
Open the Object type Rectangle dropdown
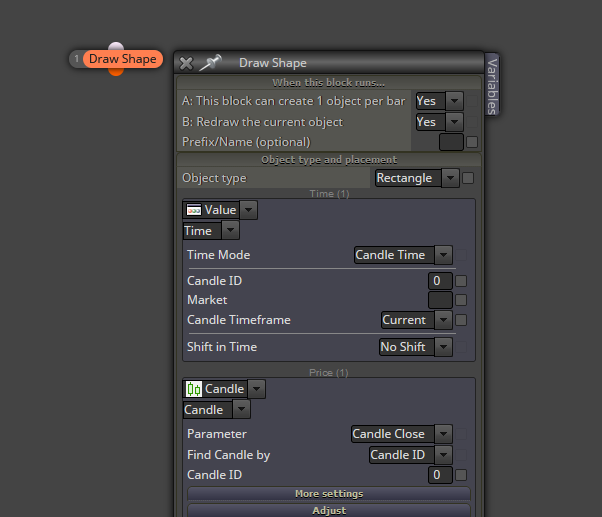(x=417, y=178)
